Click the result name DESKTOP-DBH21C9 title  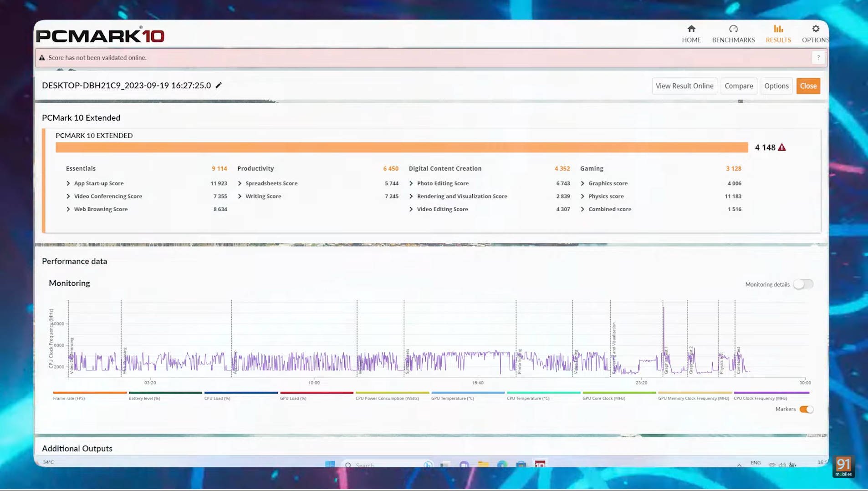coord(126,86)
